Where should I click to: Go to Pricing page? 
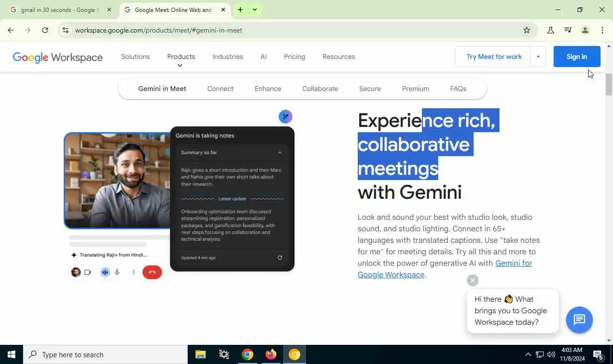coord(295,57)
